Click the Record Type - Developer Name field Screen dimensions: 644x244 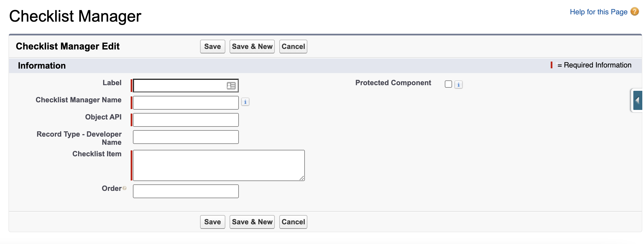pos(185,137)
